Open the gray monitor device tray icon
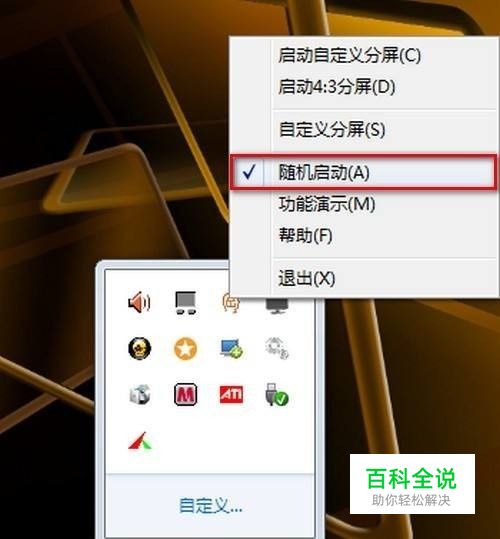 186,302
